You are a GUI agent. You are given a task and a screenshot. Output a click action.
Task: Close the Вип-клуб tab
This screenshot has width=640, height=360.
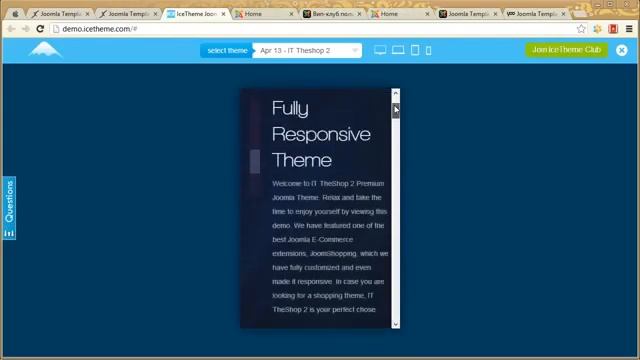pyautogui.click(x=359, y=14)
